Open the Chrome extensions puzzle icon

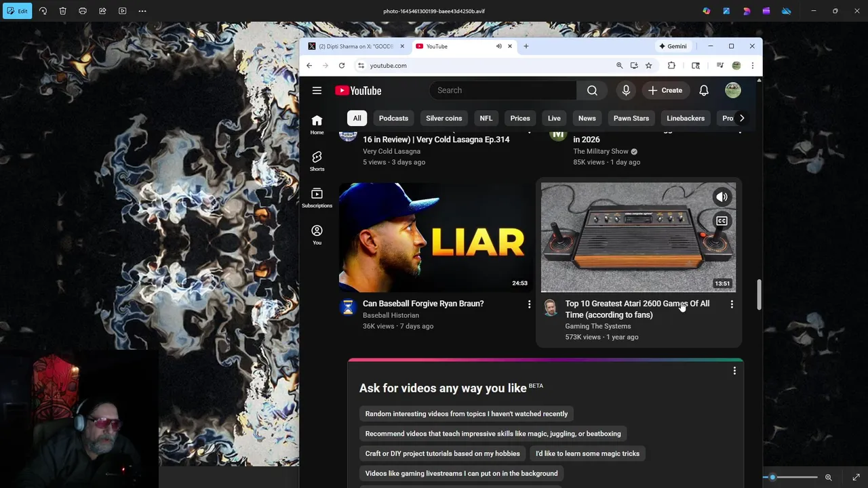(x=671, y=66)
